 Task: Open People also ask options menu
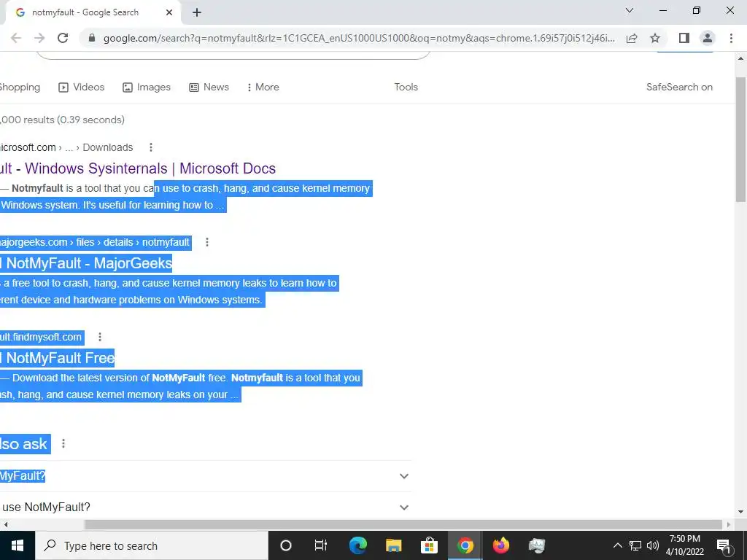point(63,444)
